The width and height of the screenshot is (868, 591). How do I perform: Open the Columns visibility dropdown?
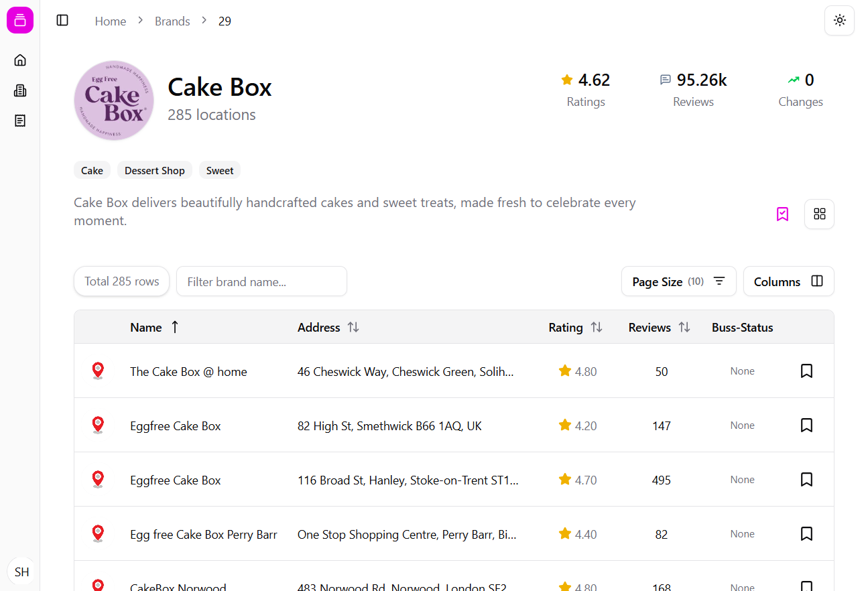(788, 281)
